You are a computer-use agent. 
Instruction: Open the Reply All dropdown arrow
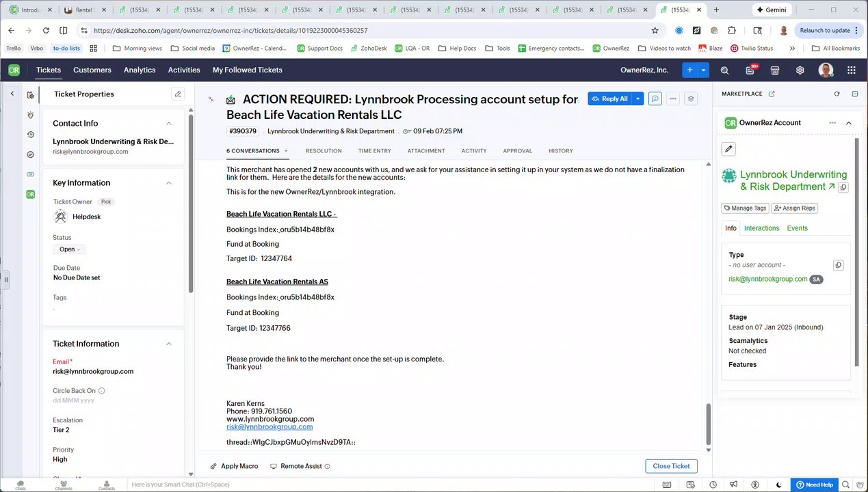(x=638, y=98)
